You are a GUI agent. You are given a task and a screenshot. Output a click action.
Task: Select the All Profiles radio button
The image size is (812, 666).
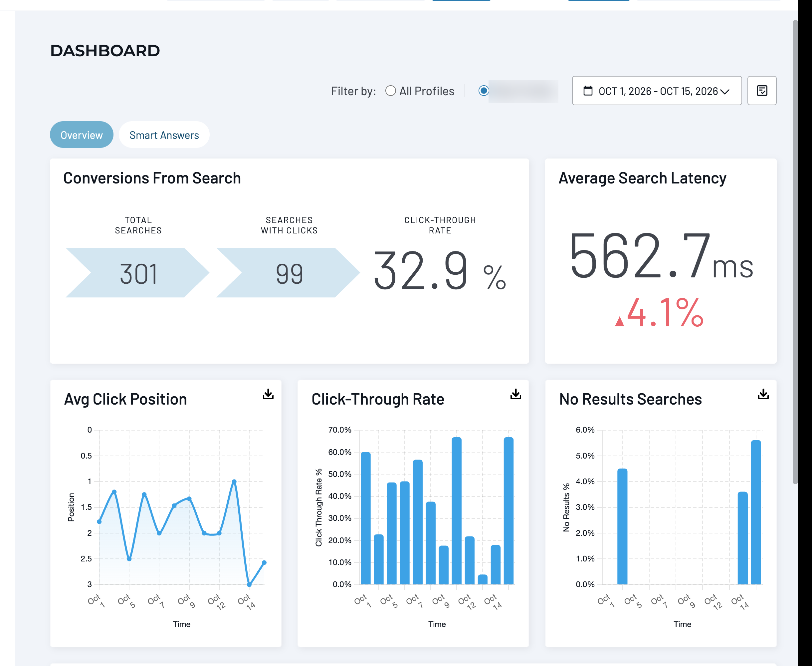click(390, 91)
